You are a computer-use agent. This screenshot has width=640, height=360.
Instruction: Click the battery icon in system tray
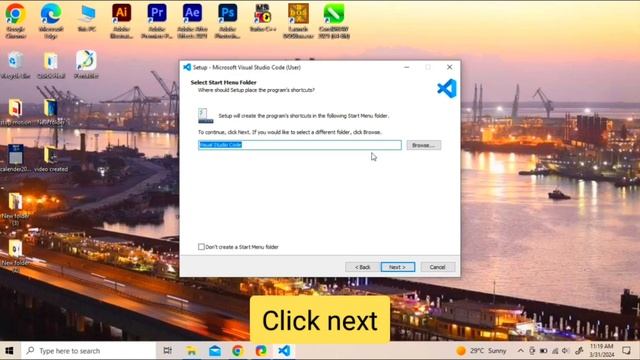click(543, 351)
